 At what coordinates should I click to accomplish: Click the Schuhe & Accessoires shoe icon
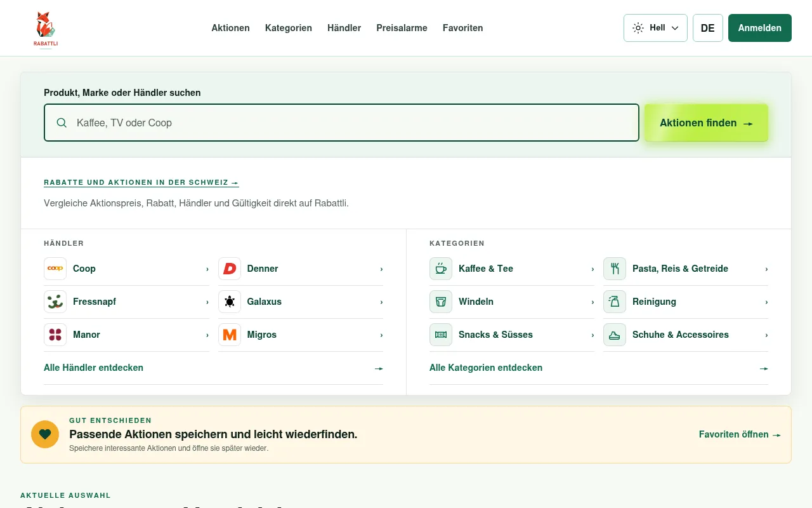[x=615, y=335]
